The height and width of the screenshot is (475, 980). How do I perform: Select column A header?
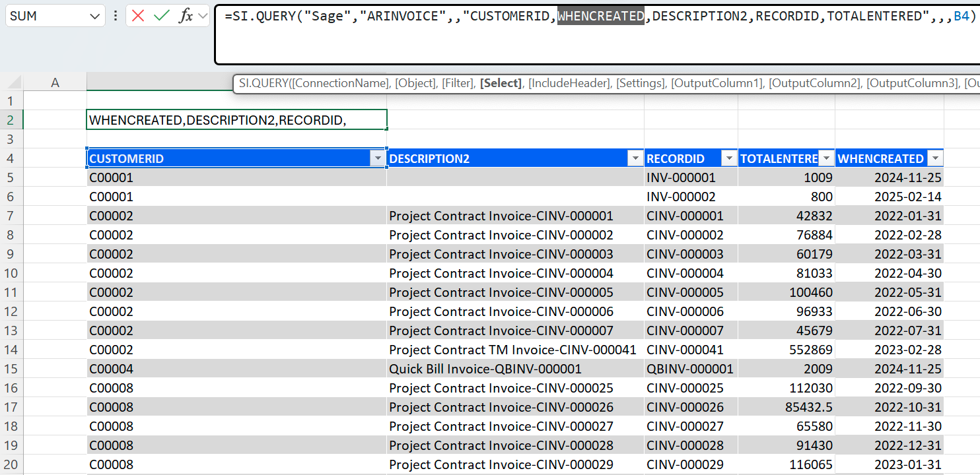point(55,82)
